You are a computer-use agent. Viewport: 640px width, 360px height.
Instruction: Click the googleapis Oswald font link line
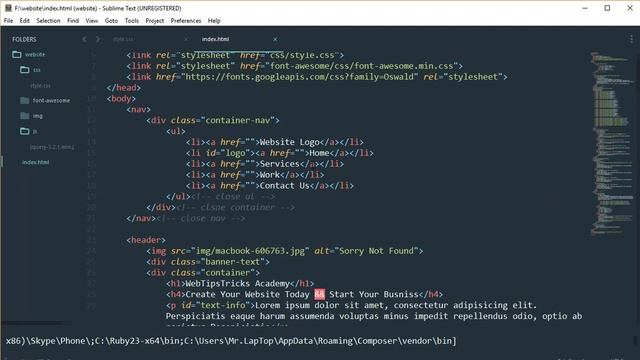coord(317,77)
